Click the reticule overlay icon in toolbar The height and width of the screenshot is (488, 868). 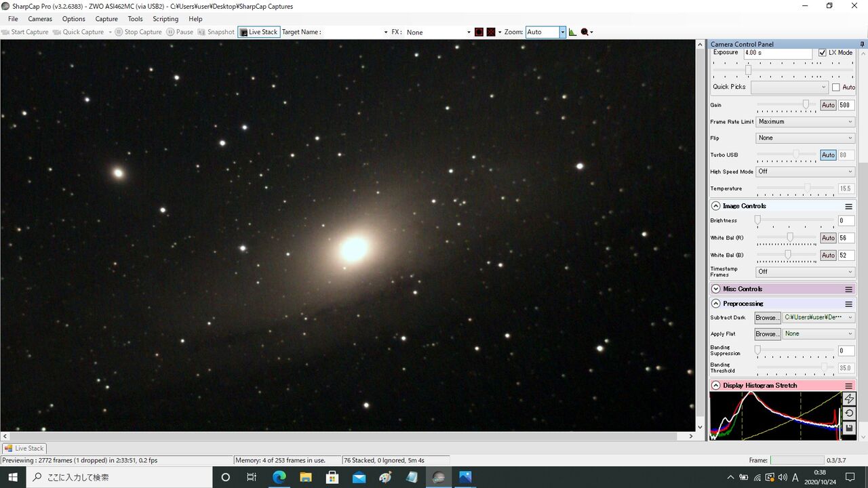[479, 32]
